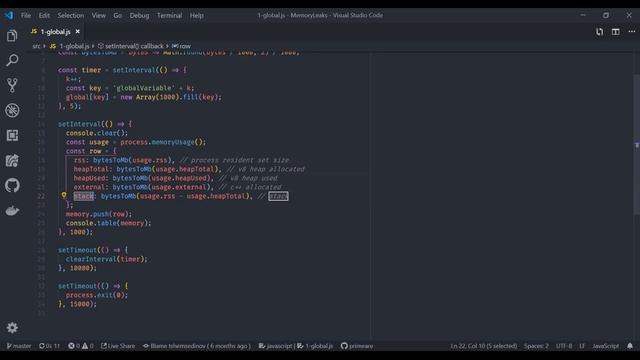Open the Selection menu
This screenshot has width=640, height=360.
pos(71,15)
